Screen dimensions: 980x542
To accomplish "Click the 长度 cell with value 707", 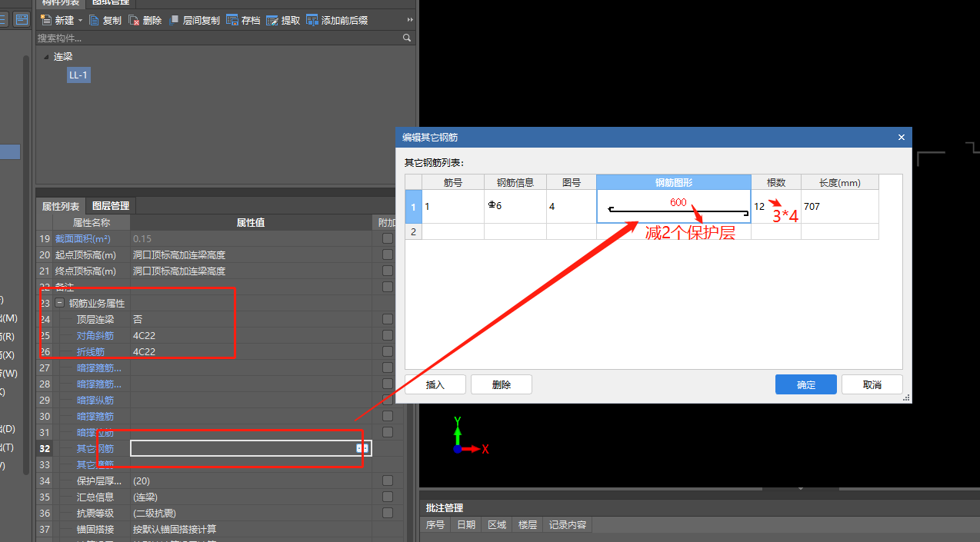I will [x=840, y=207].
